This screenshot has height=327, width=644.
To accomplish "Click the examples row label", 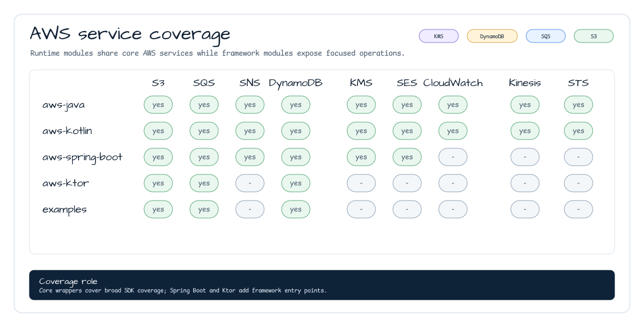I will [64, 210].
